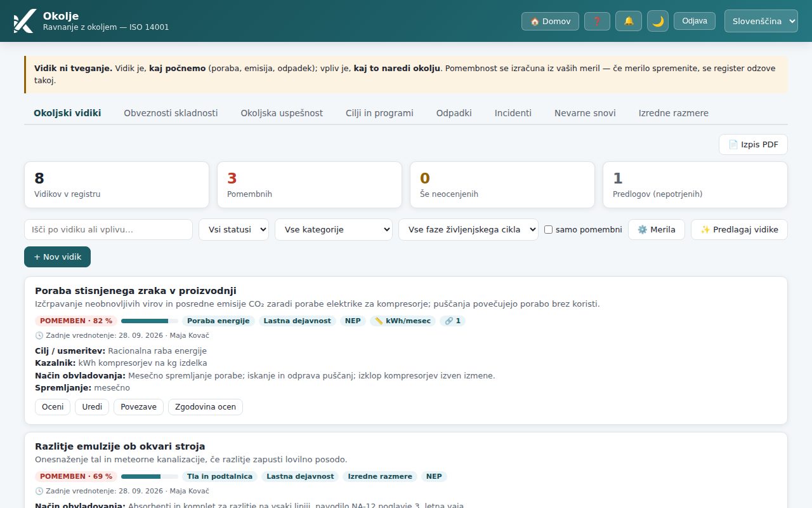Export the register with Izpis PDF
Screen dimensions: 812x508
tap(753, 144)
